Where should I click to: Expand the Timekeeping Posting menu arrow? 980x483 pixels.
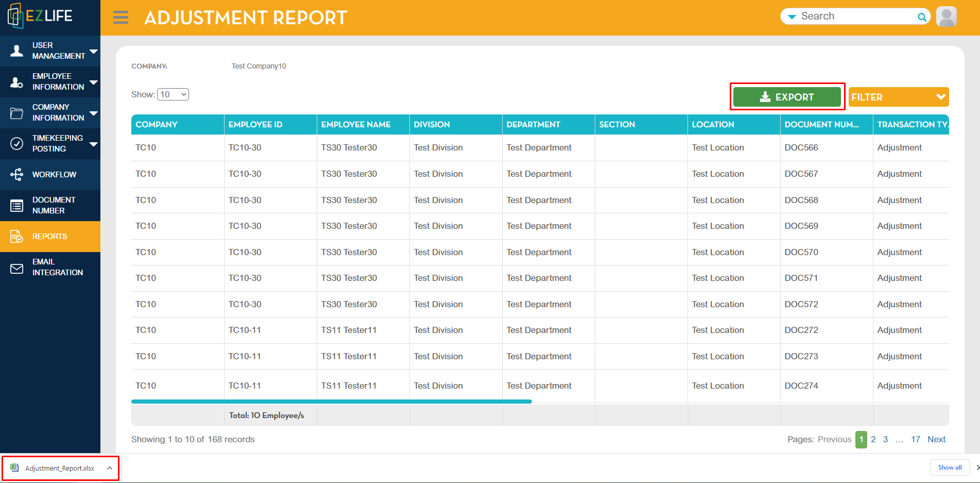click(x=94, y=144)
